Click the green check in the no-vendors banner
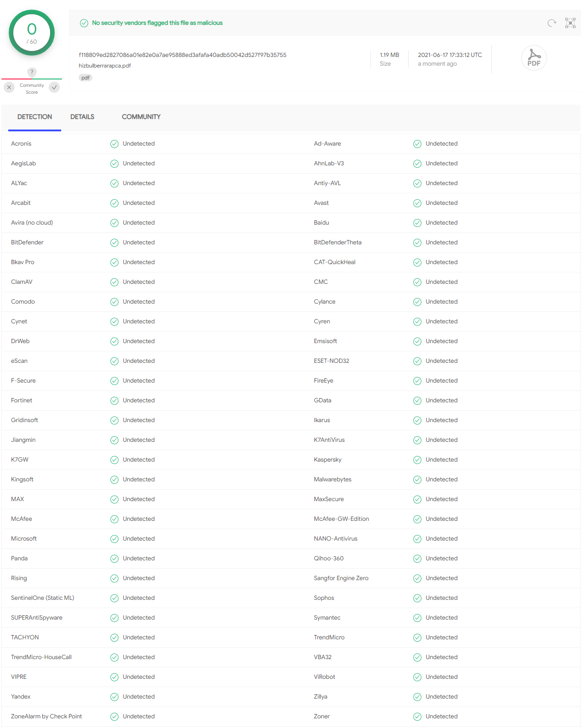The width and height of the screenshot is (581, 728). click(84, 23)
